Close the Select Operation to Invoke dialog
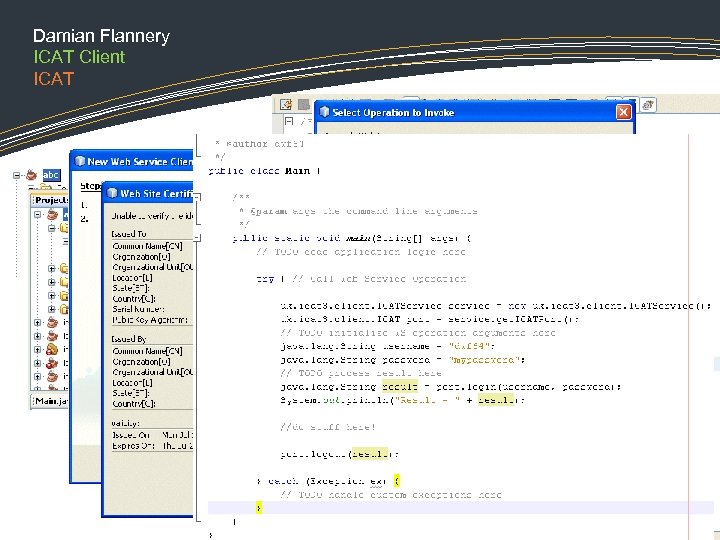 623,112
